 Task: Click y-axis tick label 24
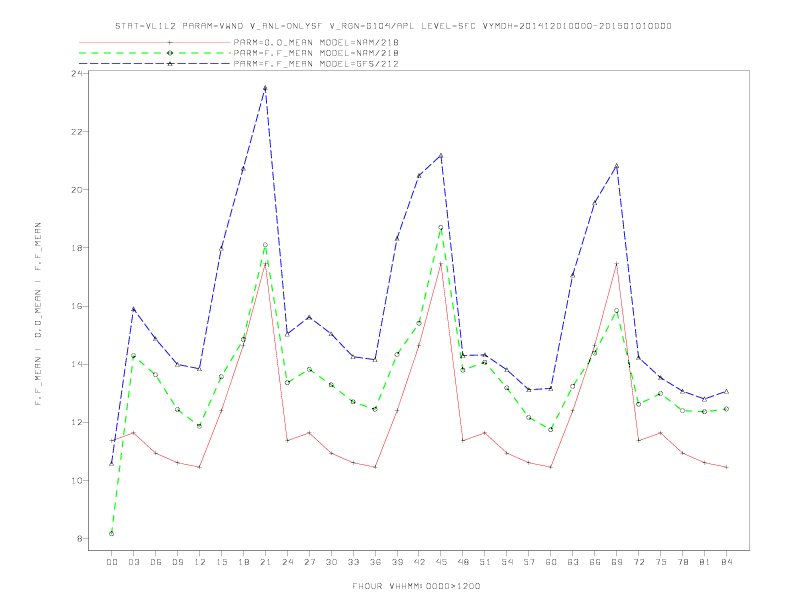pos(77,74)
